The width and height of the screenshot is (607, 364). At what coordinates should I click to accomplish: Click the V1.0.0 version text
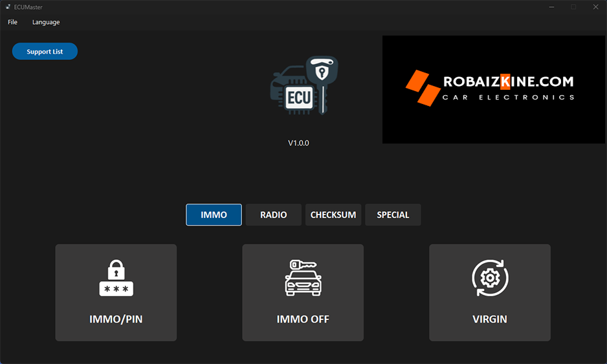(x=298, y=143)
